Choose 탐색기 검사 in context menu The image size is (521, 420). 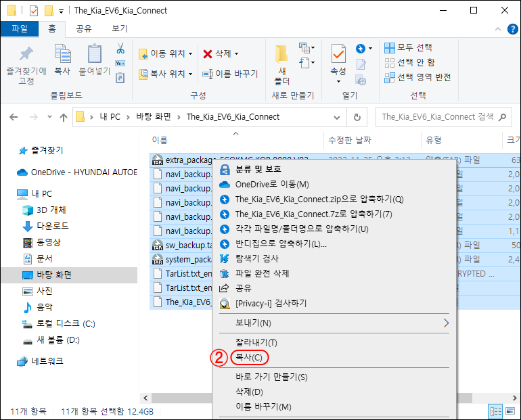pos(256,258)
